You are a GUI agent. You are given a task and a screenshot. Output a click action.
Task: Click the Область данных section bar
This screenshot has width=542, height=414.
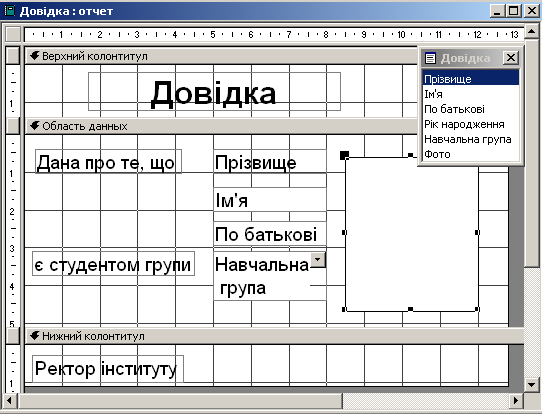click(x=221, y=126)
